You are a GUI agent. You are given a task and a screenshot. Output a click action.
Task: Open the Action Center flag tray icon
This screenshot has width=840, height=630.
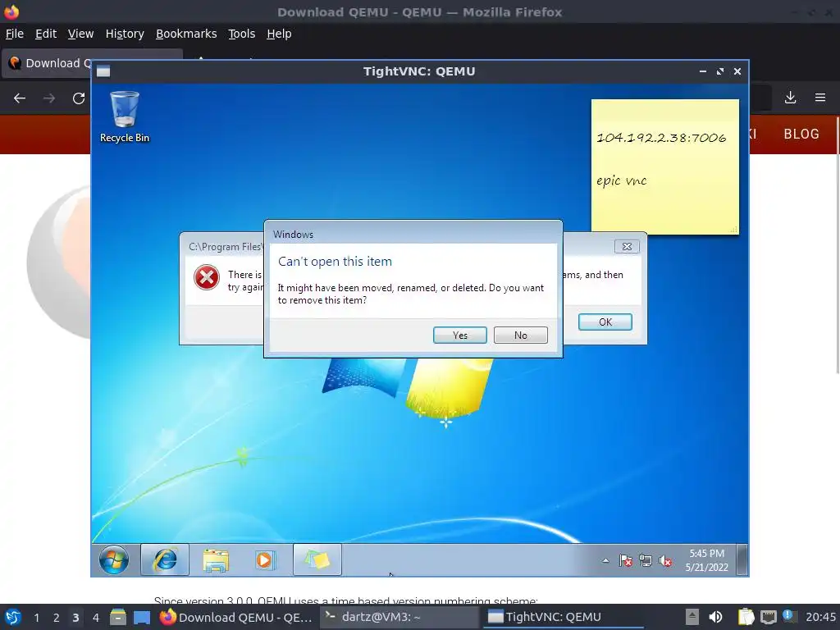625,561
